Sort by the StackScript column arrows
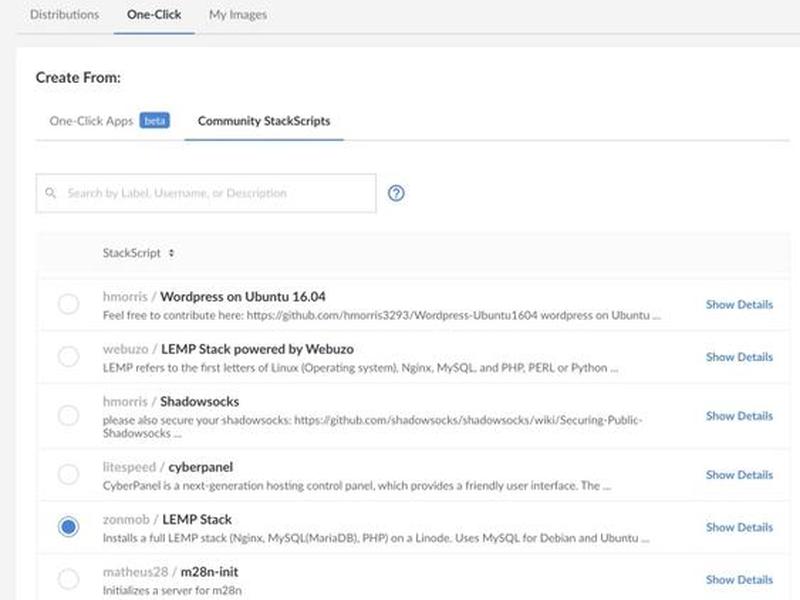 click(x=171, y=253)
